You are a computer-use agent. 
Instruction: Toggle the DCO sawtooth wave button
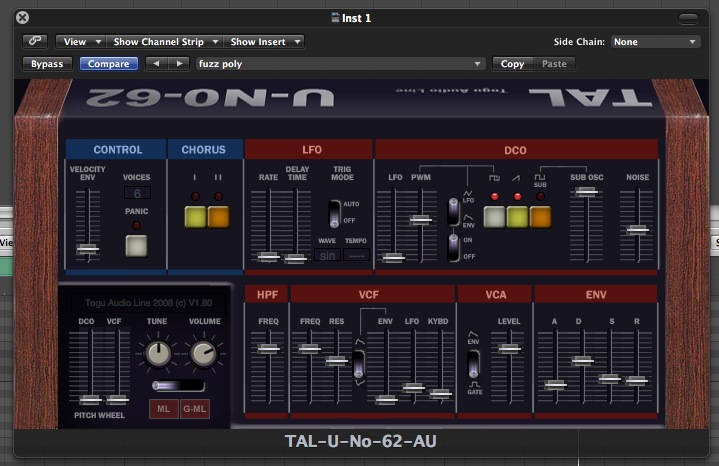coord(517,216)
